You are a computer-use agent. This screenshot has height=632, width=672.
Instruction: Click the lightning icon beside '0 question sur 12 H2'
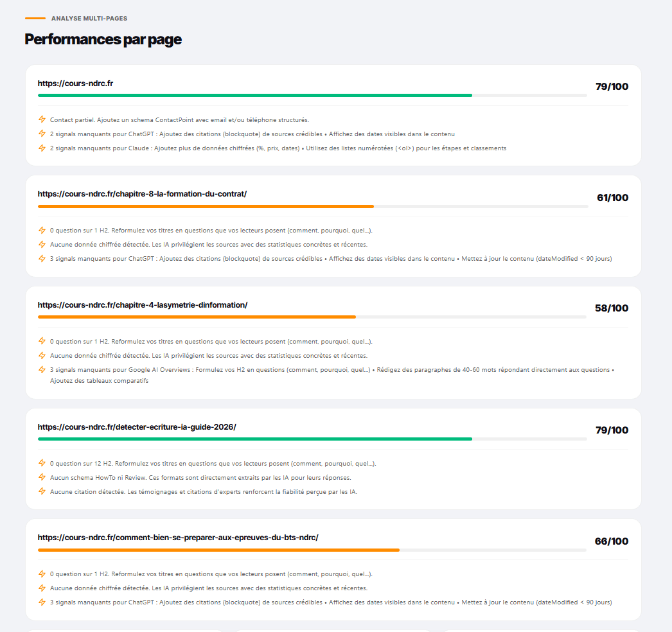(42, 462)
